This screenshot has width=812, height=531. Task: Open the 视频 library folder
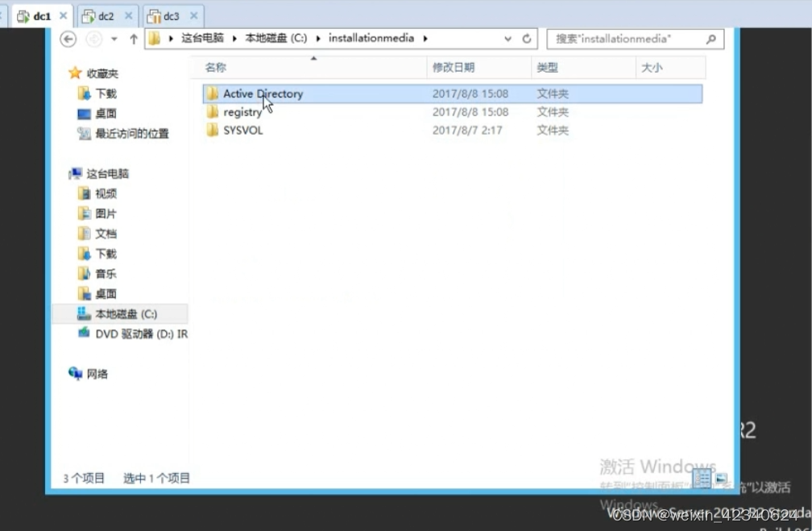point(106,193)
